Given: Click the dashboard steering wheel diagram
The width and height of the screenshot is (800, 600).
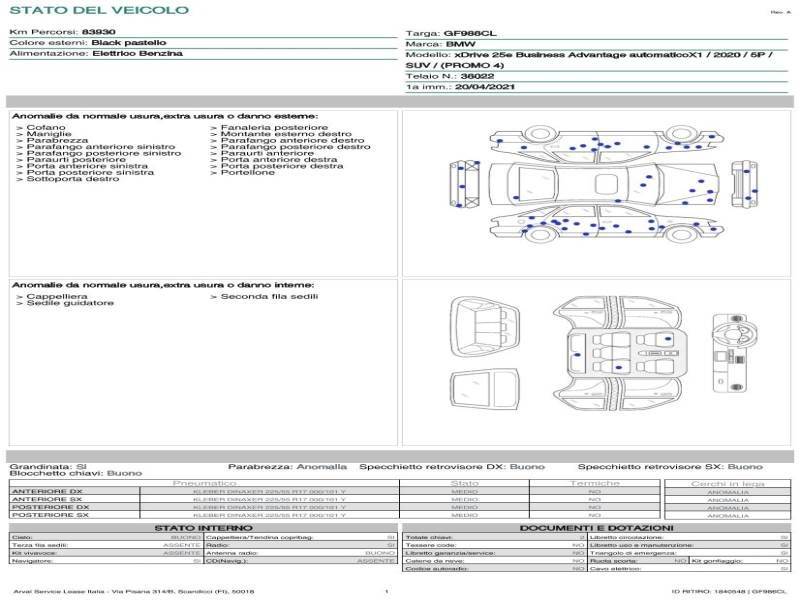Looking at the screenshot, I should 735,353.
